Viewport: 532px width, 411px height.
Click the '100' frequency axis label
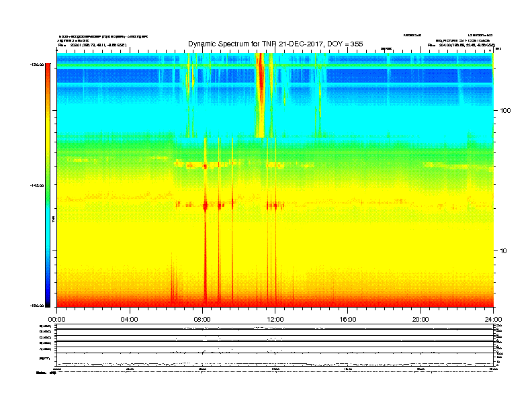point(505,111)
